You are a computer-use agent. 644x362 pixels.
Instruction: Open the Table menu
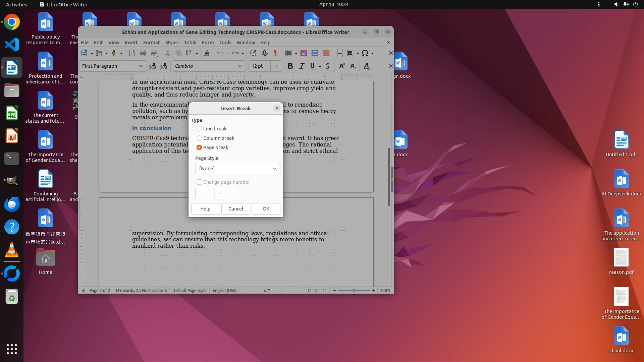click(190, 43)
